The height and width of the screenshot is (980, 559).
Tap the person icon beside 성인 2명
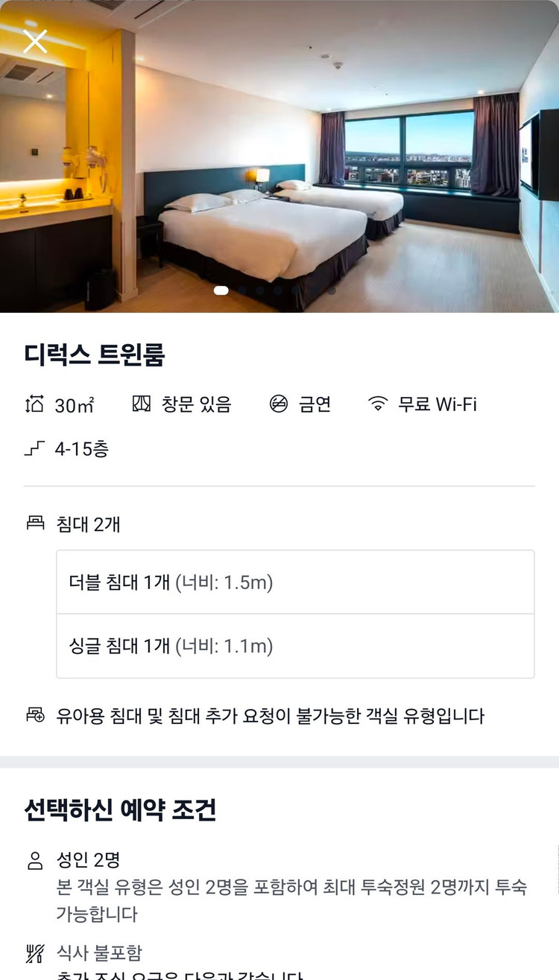click(35, 862)
